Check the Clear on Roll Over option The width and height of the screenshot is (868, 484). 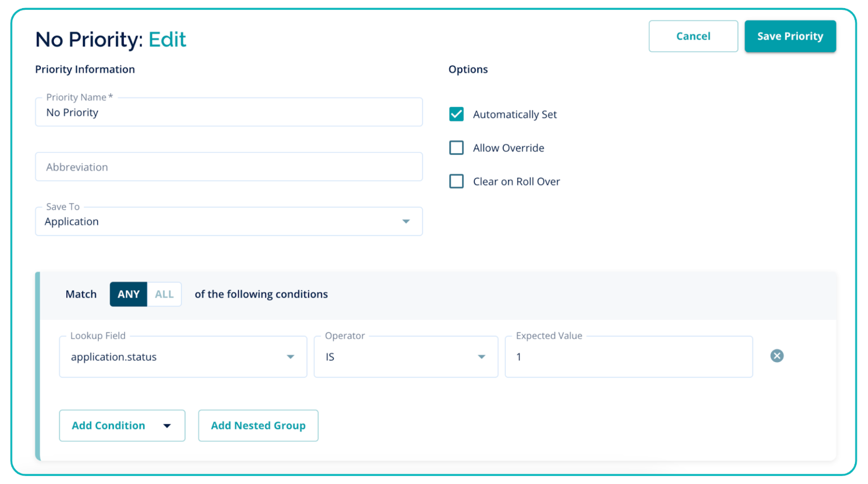click(x=456, y=182)
